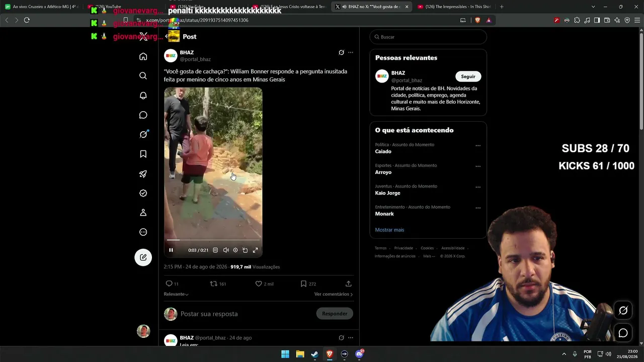Enable picture-in-picture for the video
This screenshot has height=362, width=644.
(x=245, y=250)
